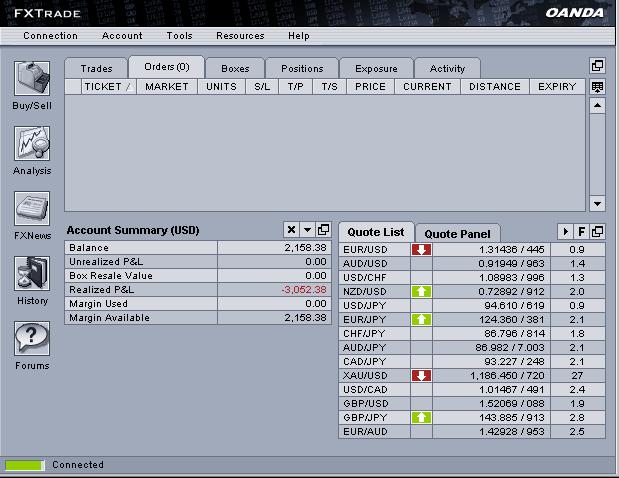The height and width of the screenshot is (478, 619).
Task: Open the Tools menu
Action: click(x=180, y=36)
